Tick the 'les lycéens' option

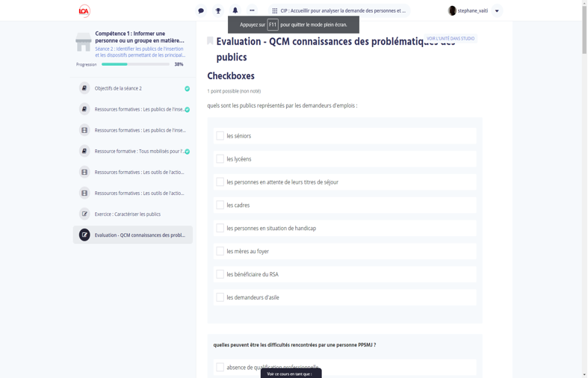[x=220, y=159]
